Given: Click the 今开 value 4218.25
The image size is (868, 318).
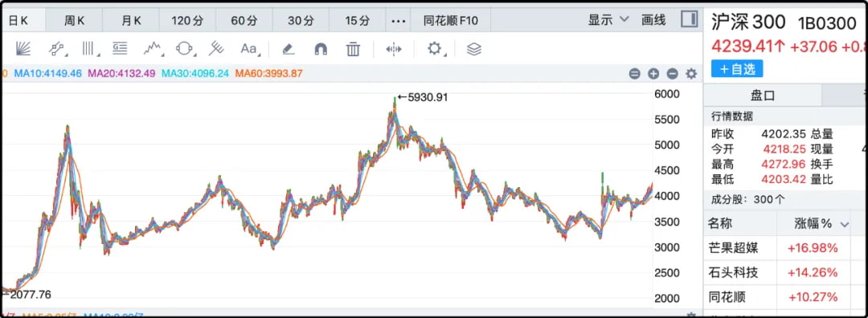Looking at the screenshot, I should click(784, 149).
